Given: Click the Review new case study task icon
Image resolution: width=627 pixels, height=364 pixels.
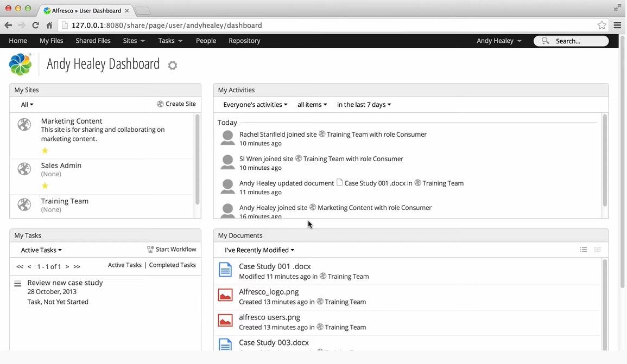Looking at the screenshot, I should click(17, 284).
